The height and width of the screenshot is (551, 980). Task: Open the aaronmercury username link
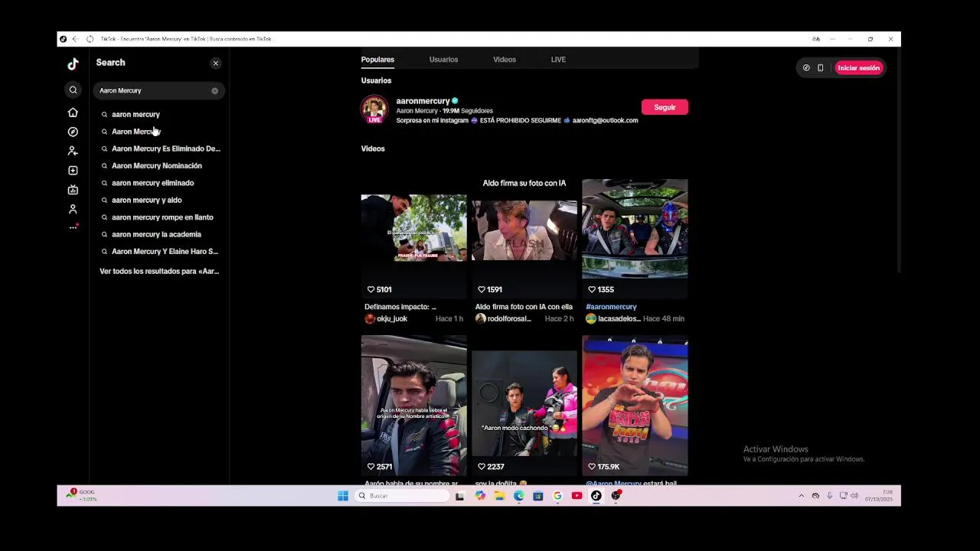(423, 101)
